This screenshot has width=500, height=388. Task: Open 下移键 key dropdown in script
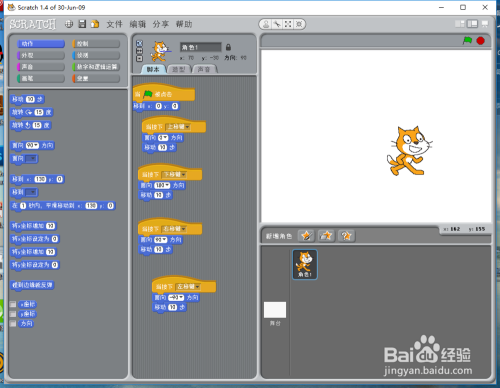click(x=174, y=175)
